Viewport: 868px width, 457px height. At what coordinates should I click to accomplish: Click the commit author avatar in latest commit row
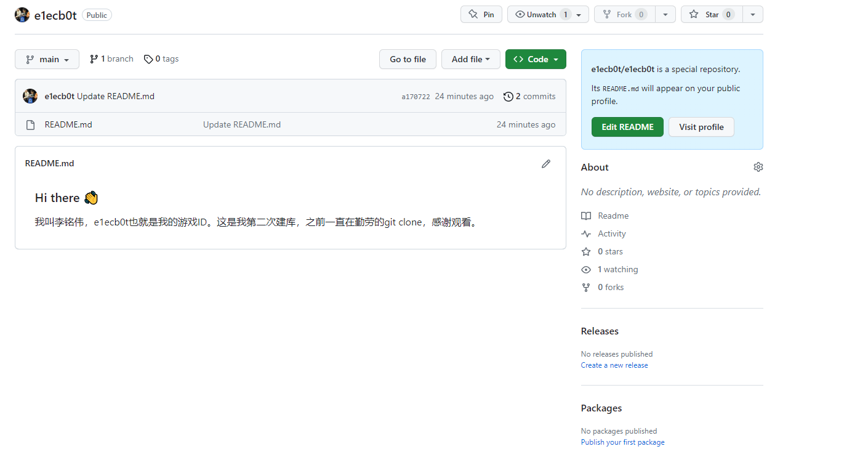click(x=30, y=96)
